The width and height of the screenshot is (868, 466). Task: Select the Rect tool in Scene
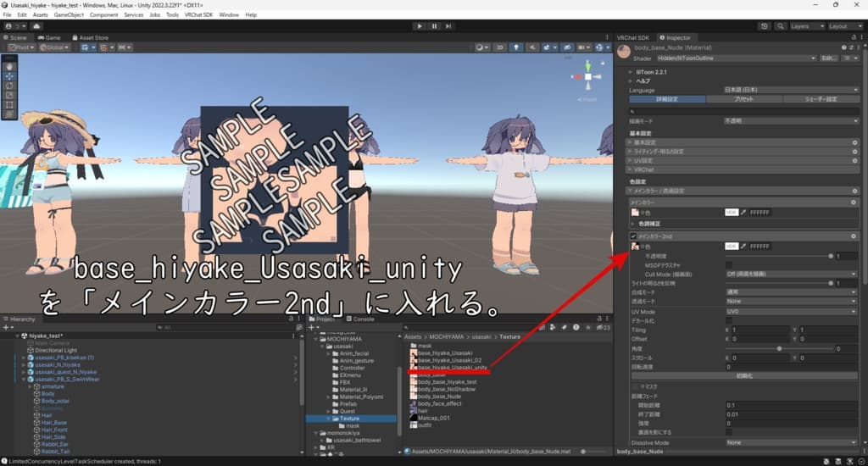(x=9, y=104)
